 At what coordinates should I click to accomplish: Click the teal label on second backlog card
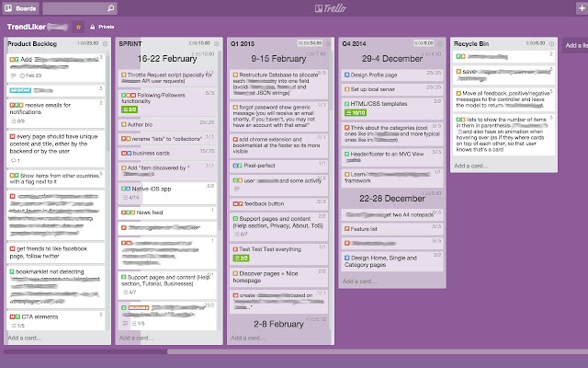(20, 90)
